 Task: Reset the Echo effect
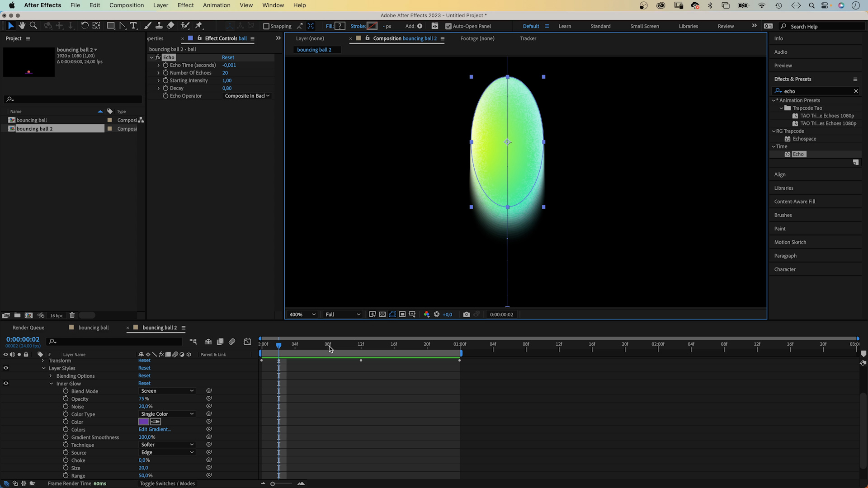[228, 57]
